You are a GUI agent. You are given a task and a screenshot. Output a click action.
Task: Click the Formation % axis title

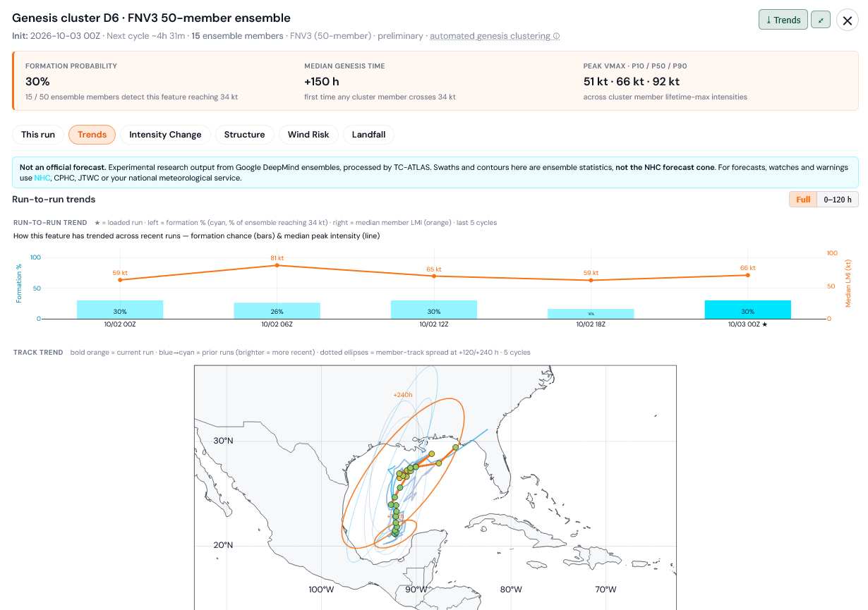(19, 283)
